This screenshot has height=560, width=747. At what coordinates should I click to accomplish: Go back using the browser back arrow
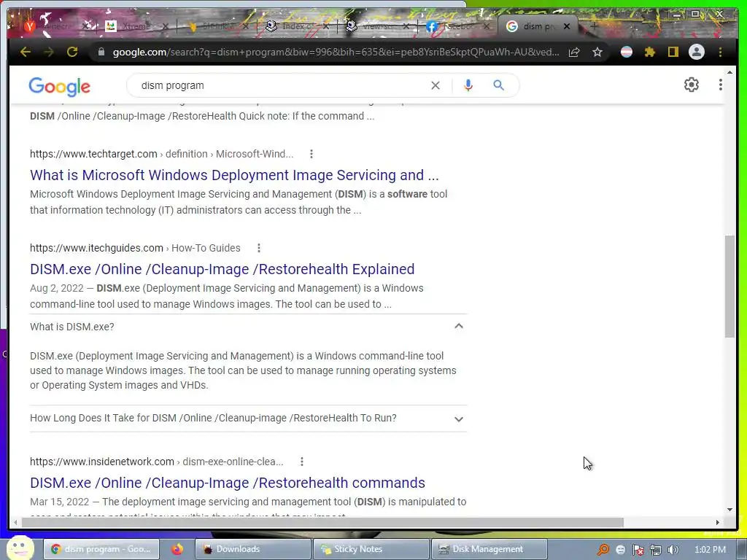26,52
